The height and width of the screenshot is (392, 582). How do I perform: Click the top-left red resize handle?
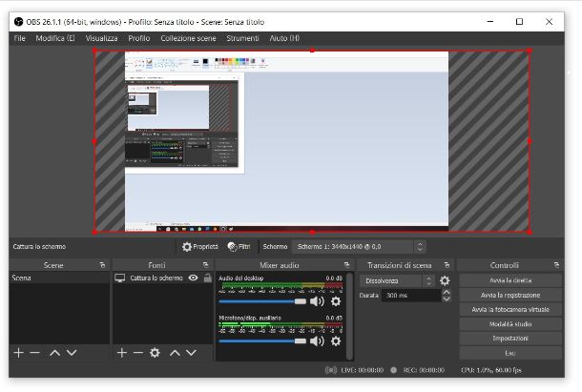[x=95, y=51]
